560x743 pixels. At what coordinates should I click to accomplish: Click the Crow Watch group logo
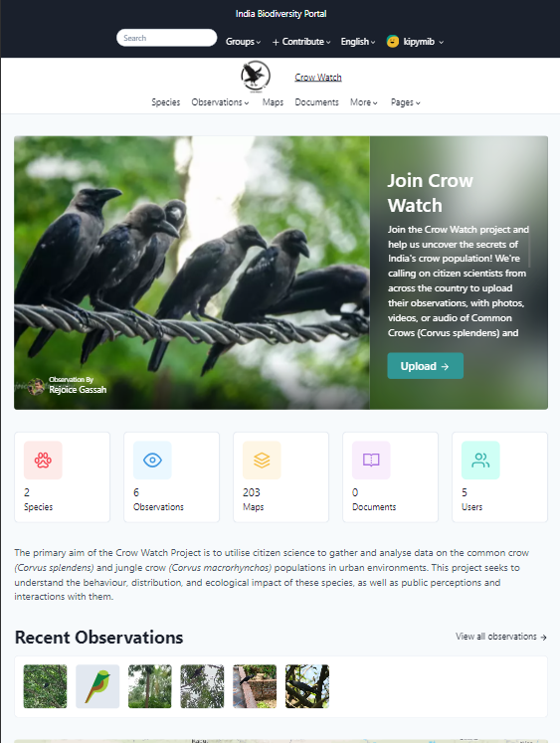click(256, 77)
